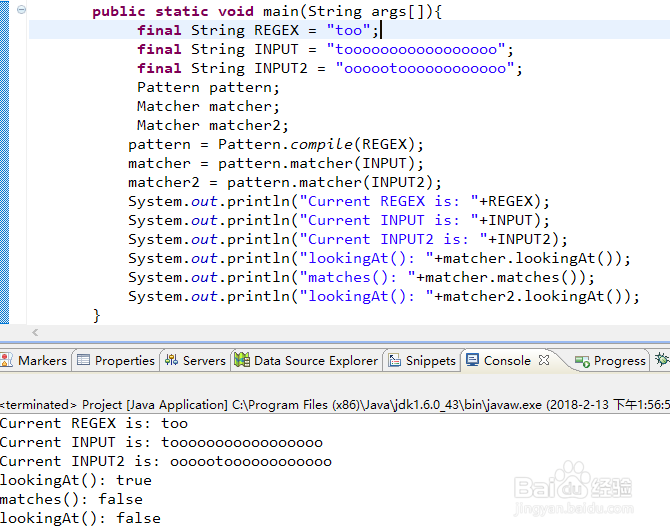Click the matcher.lookingAt() println line
This screenshot has height=532, width=670.
coord(379,259)
